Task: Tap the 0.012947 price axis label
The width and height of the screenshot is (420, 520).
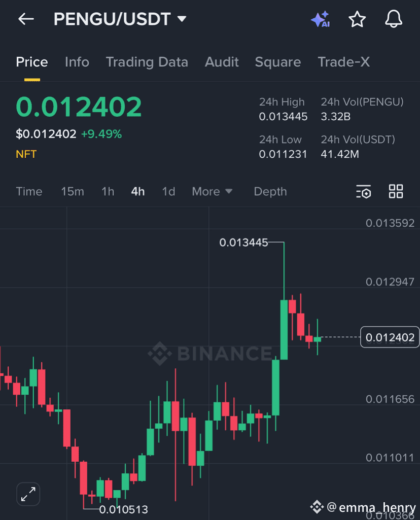Action: pos(390,282)
